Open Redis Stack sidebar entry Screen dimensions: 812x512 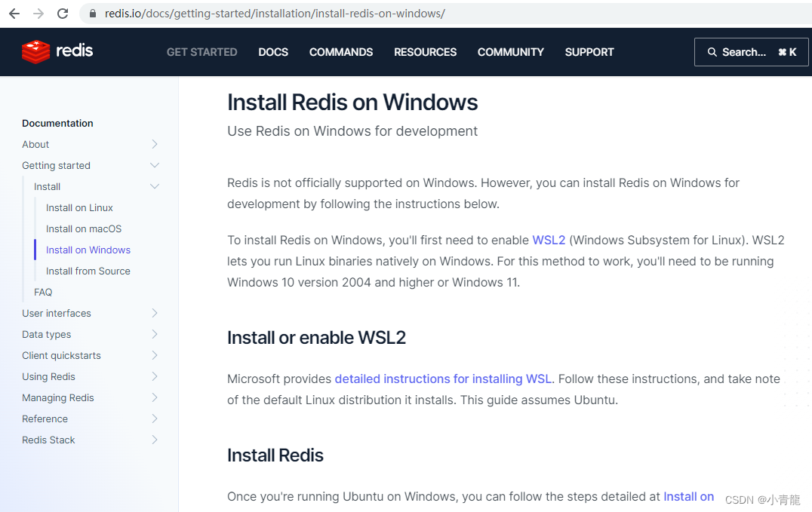[48, 440]
